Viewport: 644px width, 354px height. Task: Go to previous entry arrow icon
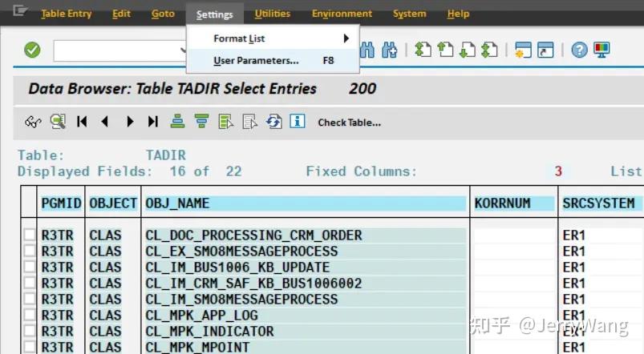pos(105,122)
